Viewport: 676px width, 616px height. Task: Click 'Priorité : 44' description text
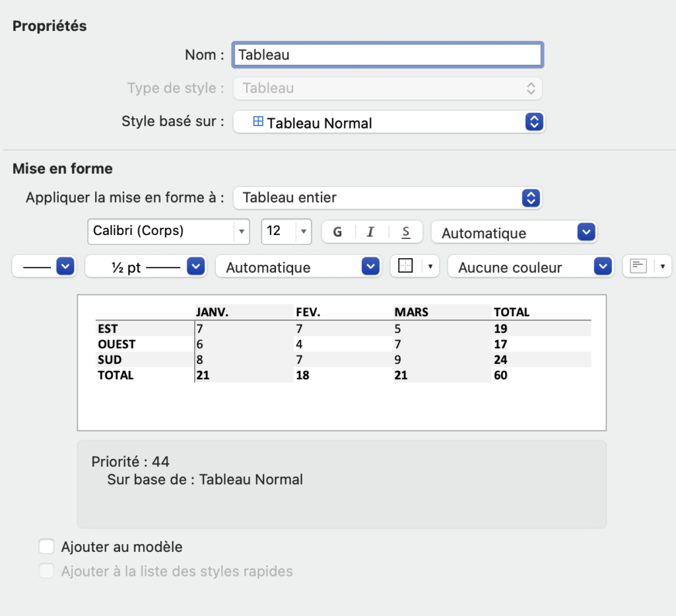(x=130, y=462)
